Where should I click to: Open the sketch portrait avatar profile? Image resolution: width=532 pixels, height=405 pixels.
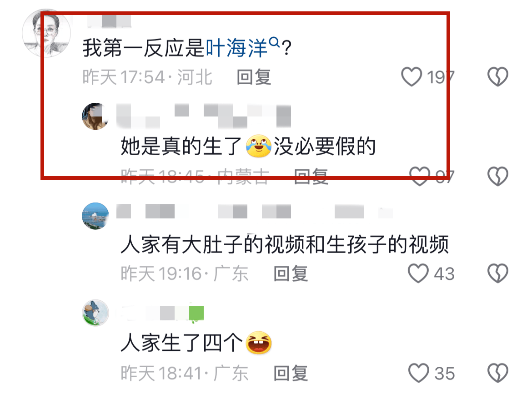click(46, 33)
